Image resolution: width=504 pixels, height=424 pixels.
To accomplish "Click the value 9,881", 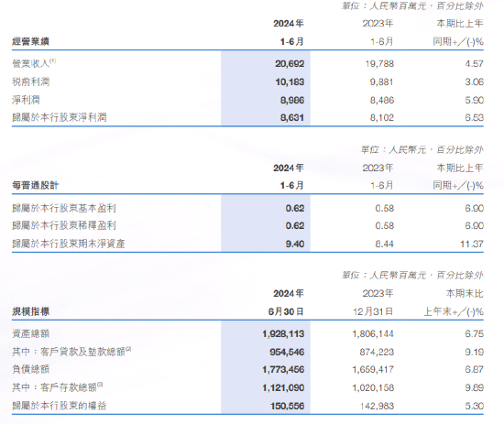I will tap(381, 82).
